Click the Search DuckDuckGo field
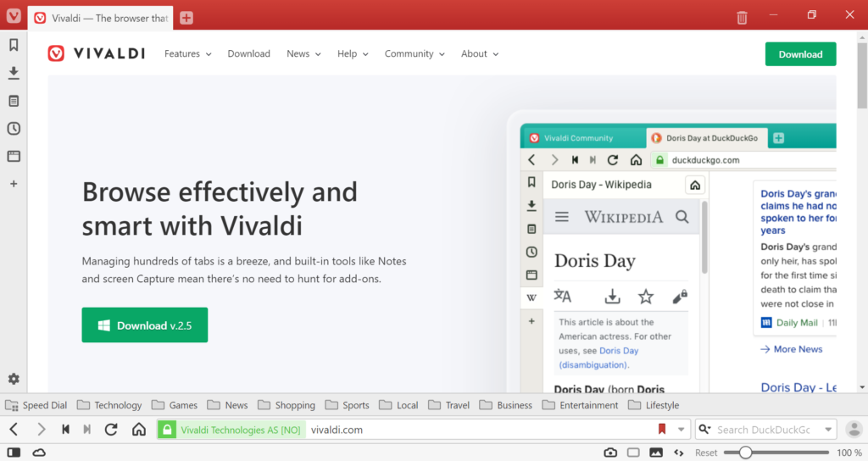The image size is (868, 461). tap(766, 430)
